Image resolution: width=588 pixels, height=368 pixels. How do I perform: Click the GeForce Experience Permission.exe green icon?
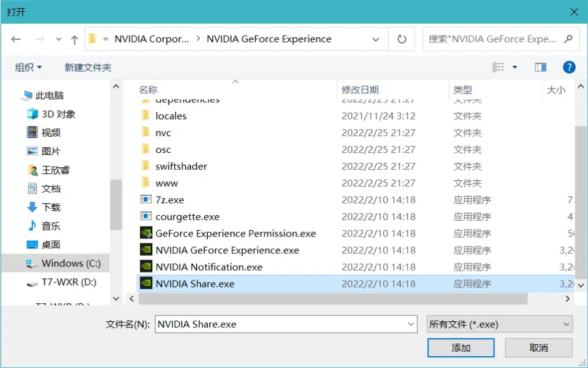click(x=146, y=233)
